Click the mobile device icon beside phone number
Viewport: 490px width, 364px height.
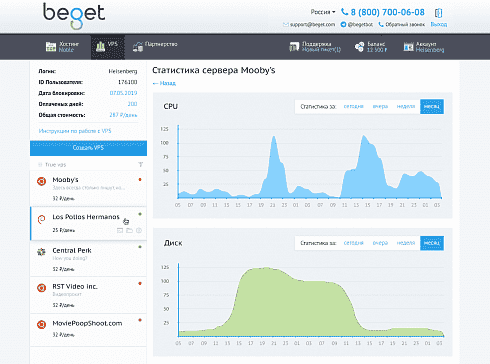[x=438, y=13]
